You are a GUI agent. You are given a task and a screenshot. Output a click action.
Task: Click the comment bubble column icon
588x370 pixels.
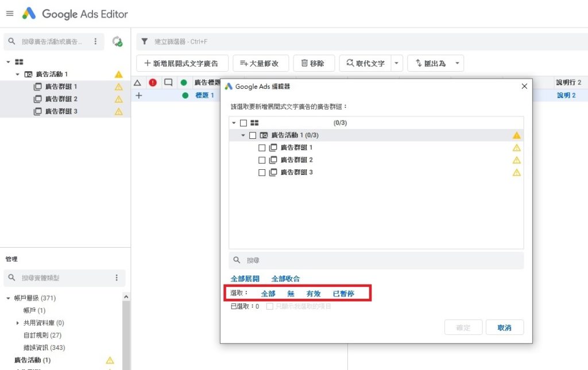tap(169, 82)
